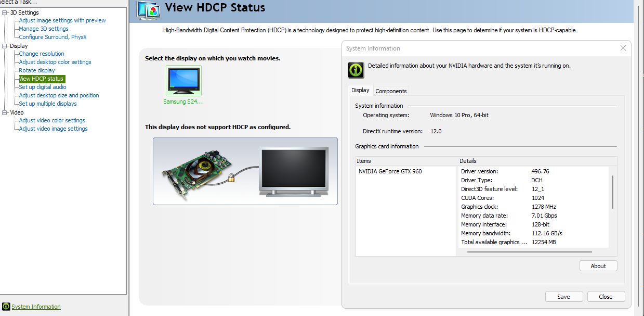Open Adjust image settings with preview
The height and width of the screenshot is (316, 644).
pos(62,20)
